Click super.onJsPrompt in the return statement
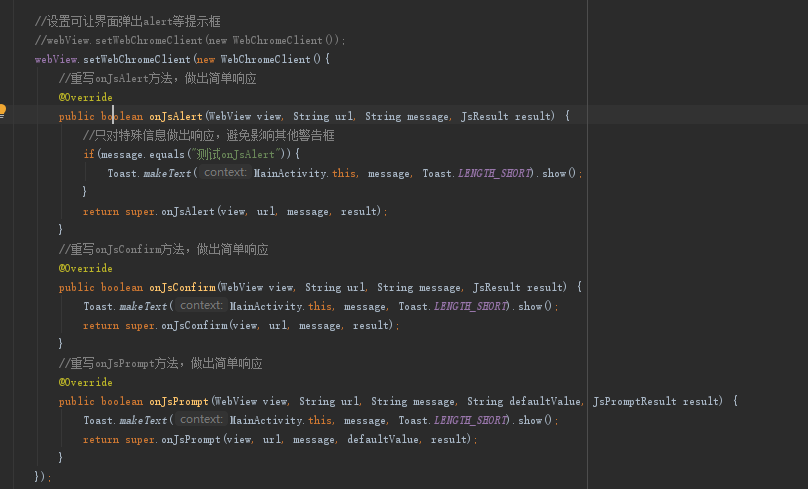808x489 pixels. (x=173, y=439)
